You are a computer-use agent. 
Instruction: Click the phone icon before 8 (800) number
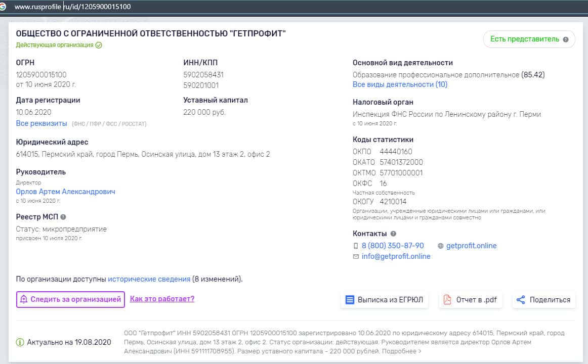tap(356, 246)
